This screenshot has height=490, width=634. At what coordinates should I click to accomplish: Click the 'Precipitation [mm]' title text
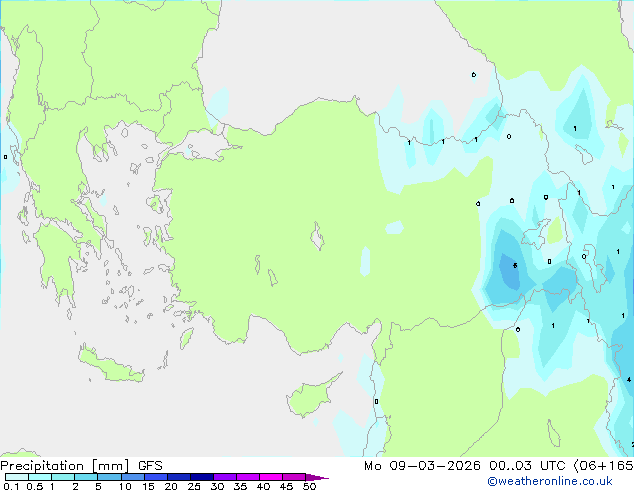[x=65, y=466]
